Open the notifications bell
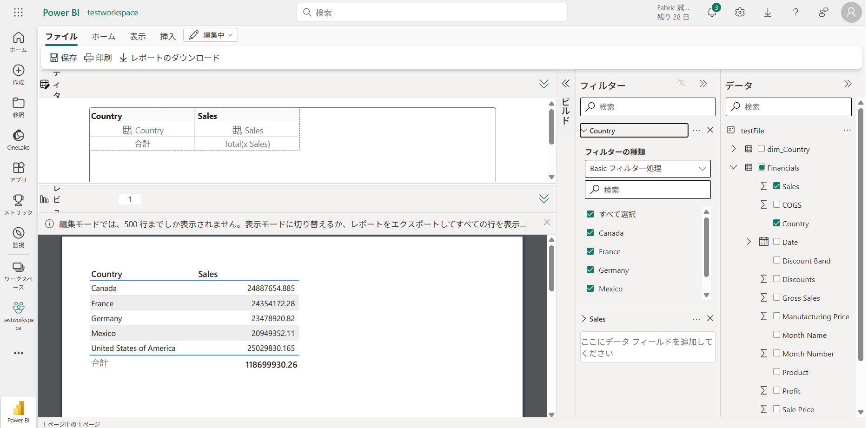This screenshot has height=428, width=868. click(x=712, y=12)
